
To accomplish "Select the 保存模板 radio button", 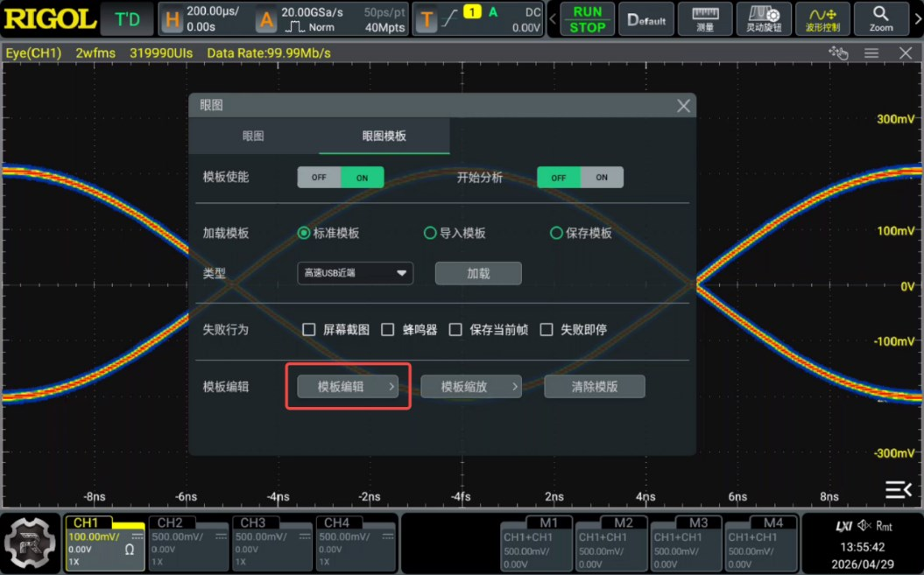I will pyautogui.click(x=556, y=233).
